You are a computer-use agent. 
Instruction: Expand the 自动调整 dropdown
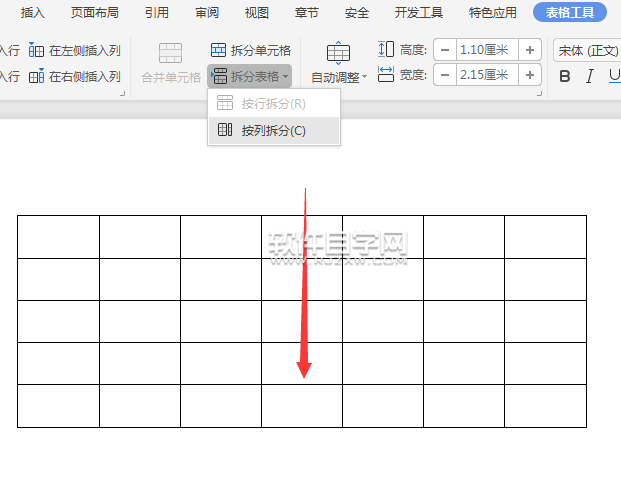[364, 76]
